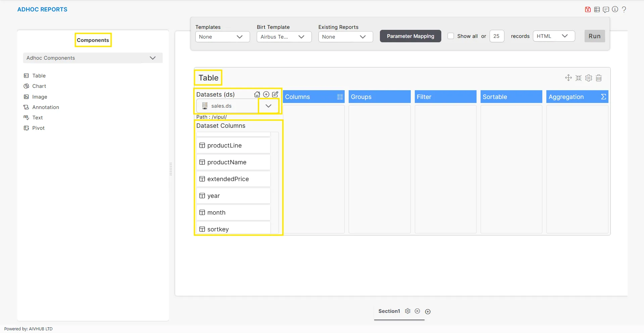Select the Section1 tab
The image size is (644, 333).
(x=389, y=311)
